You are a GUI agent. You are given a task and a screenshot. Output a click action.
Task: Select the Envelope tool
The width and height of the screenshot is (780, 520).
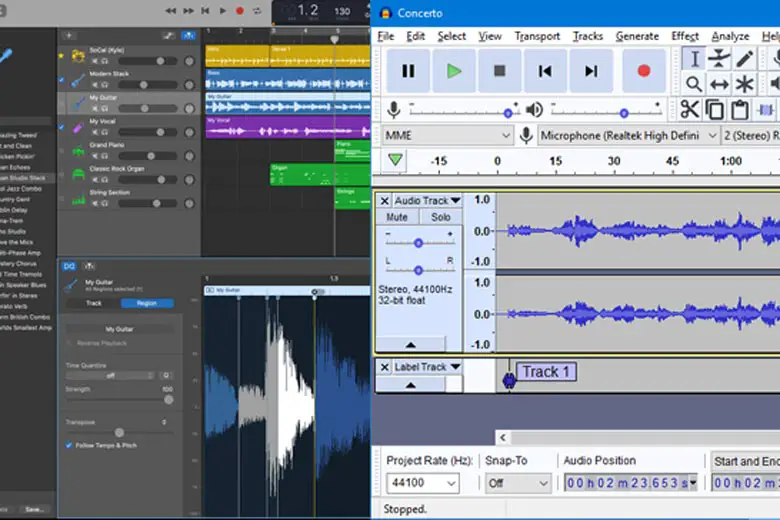(719, 59)
